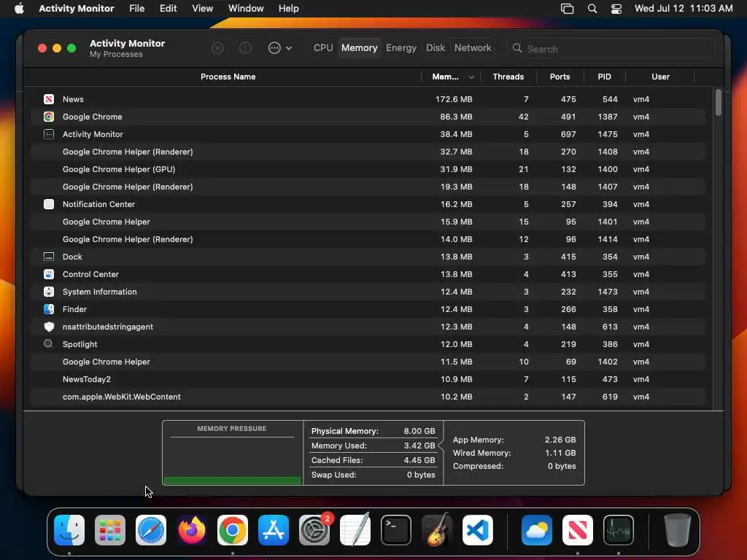Open Finder from the Dock

click(69, 530)
